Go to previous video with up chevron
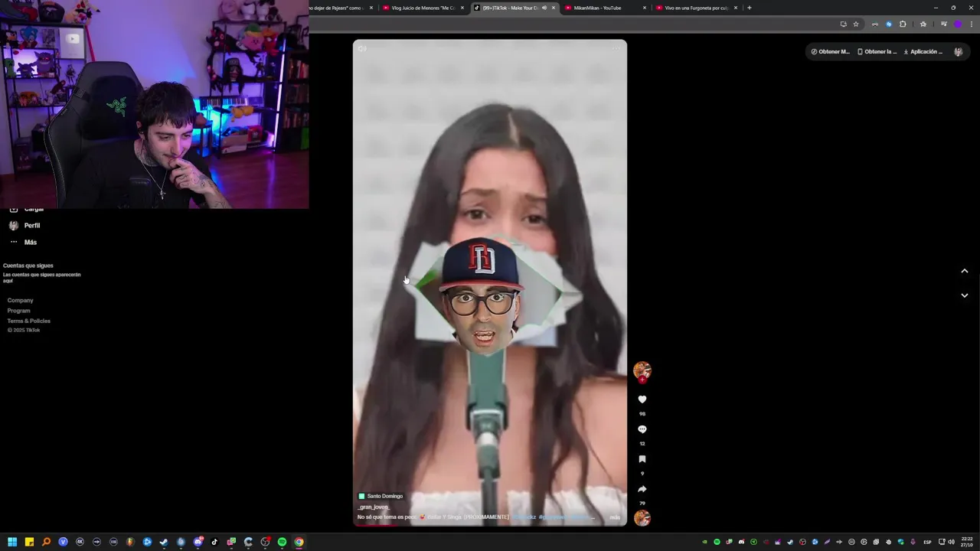This screenshot has height=551, width=980. pyautogui.click(x=965, y=271)
